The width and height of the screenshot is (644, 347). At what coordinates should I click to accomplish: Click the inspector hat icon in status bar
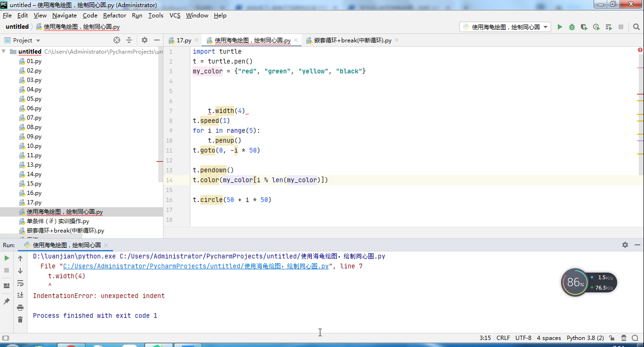coord(624,338)
